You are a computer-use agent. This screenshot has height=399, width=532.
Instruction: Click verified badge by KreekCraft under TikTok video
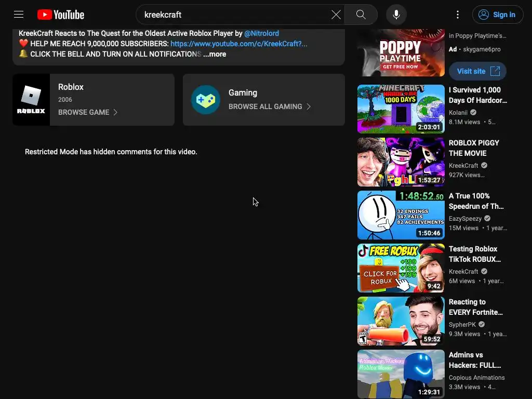[x=484, y=271]
